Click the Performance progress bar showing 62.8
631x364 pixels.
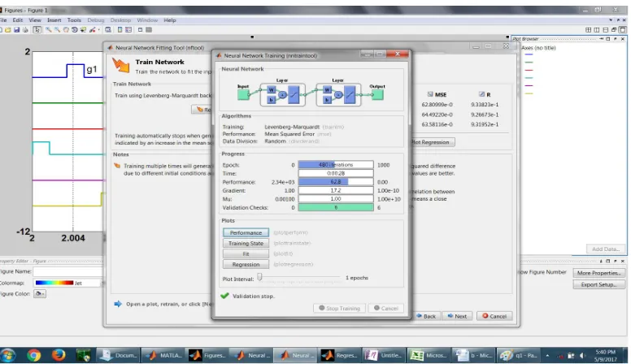tap(336, 182)
